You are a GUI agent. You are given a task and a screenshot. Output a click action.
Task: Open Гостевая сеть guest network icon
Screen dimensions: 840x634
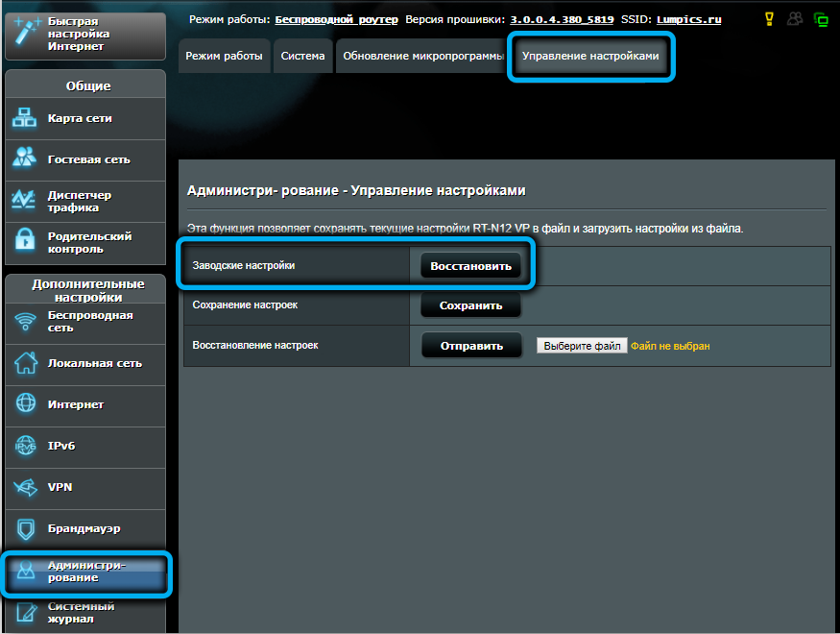pos(25,159)
